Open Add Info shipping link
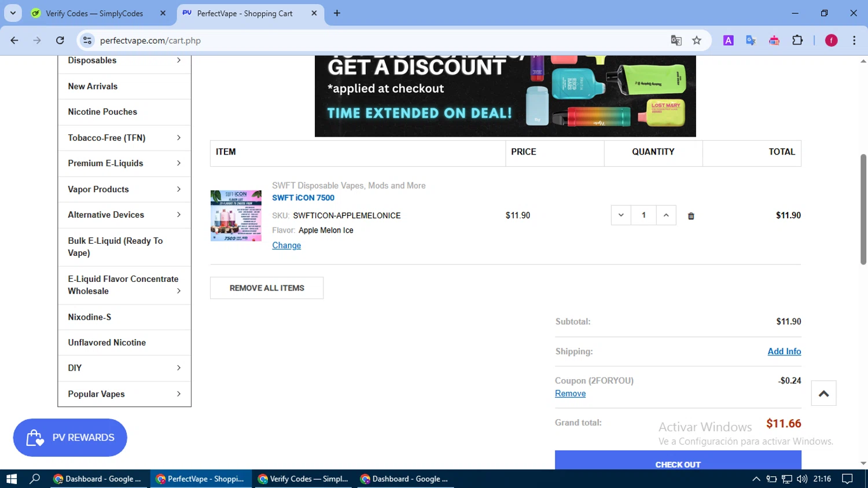The width and height of the screenshot is (868, 488). [784, 351]
